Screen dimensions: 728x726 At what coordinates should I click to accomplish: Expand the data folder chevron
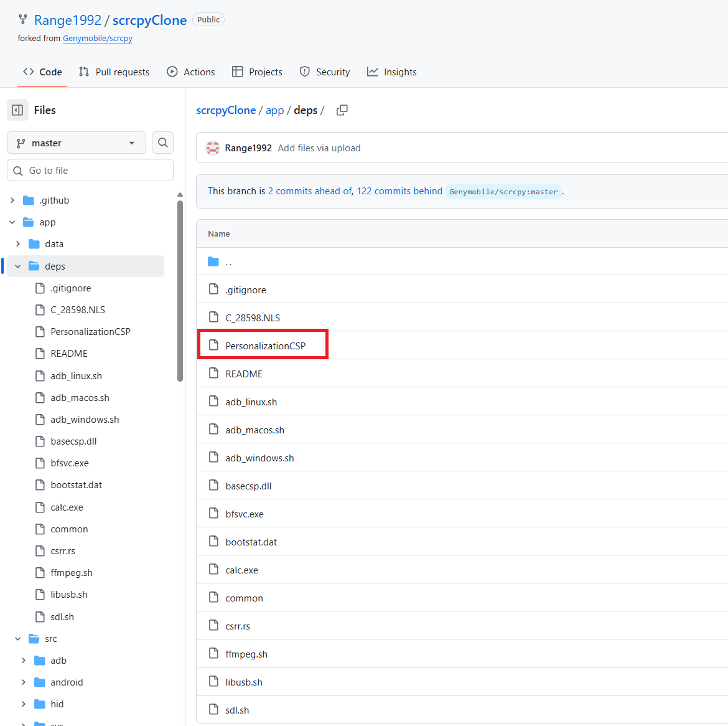pos(18,244)
